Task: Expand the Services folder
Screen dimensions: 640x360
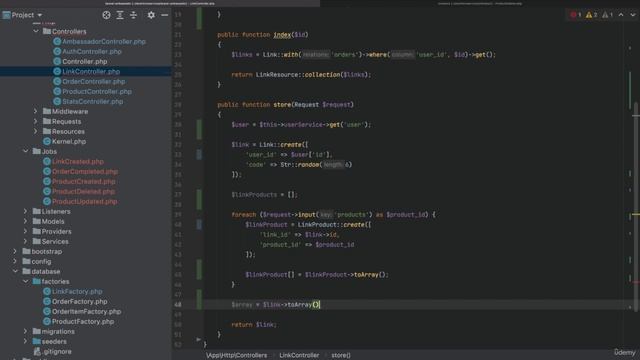Action: point(25,241)
